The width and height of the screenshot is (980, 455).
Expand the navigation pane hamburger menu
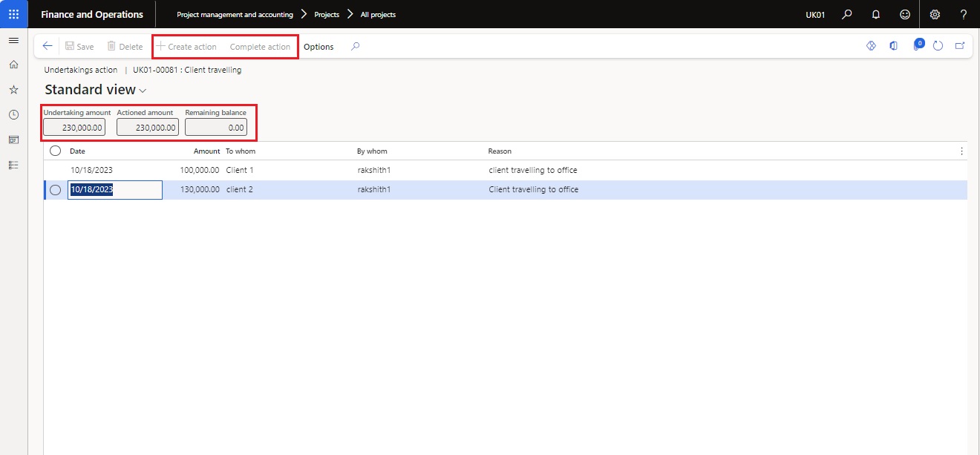click(x=13, y=40)
